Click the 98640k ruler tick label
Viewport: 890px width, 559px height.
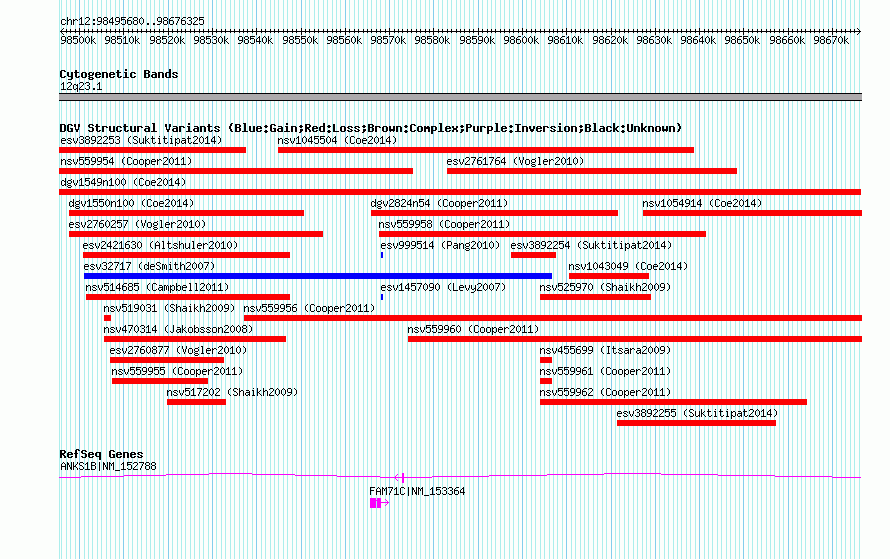tap(698, 40)
